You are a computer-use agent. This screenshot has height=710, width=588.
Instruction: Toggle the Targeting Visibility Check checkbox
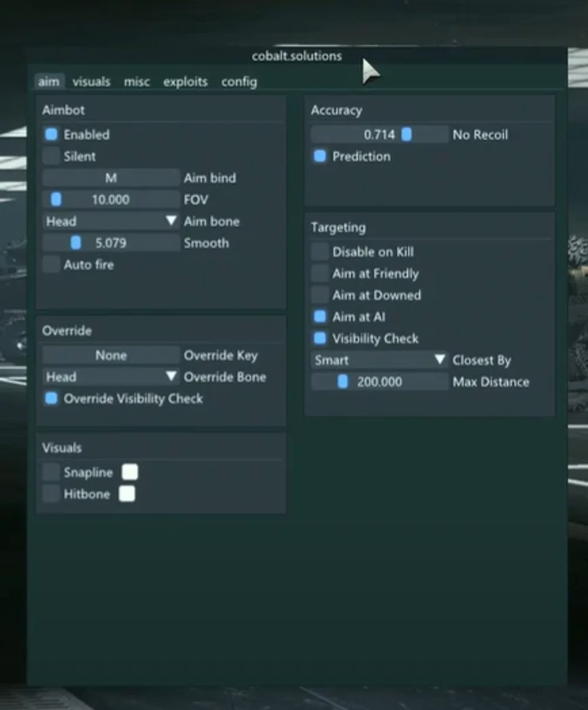coord(320,338)
